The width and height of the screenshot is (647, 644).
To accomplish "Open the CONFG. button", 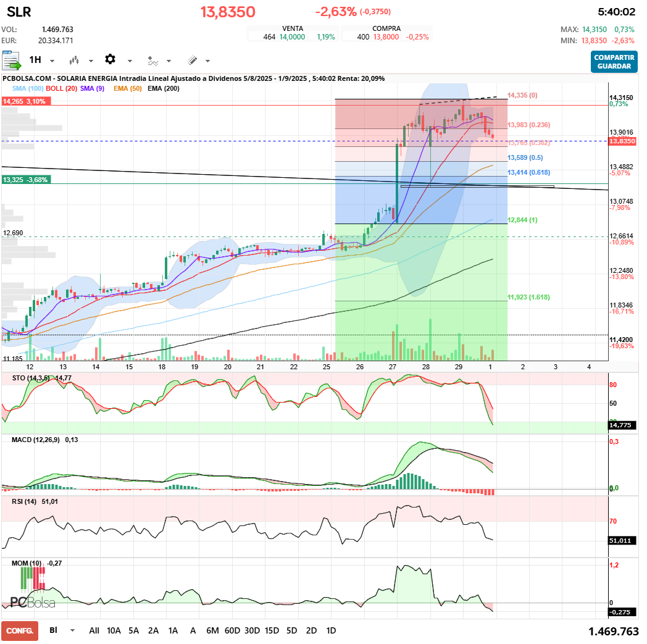I will (20, 631).
